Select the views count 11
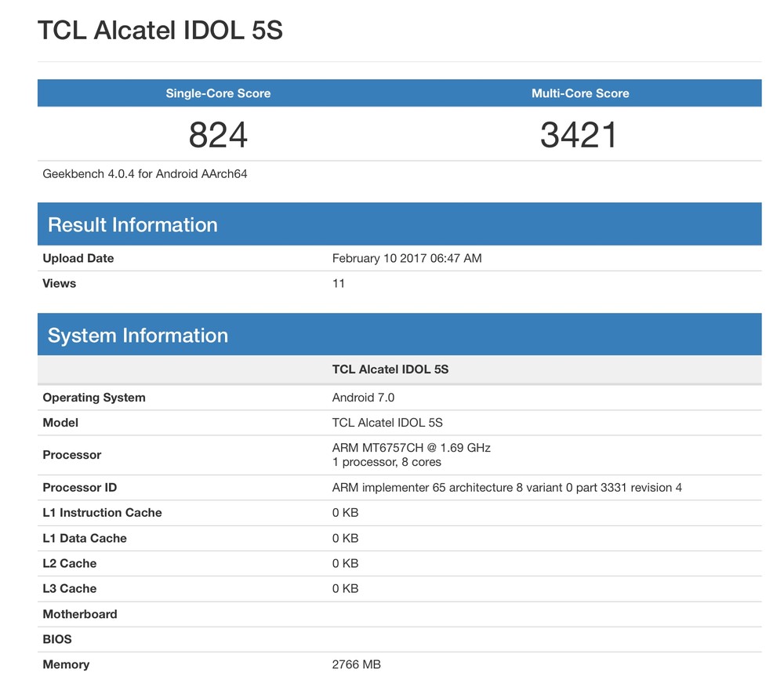The image size is (784, 687). (339, 283)
